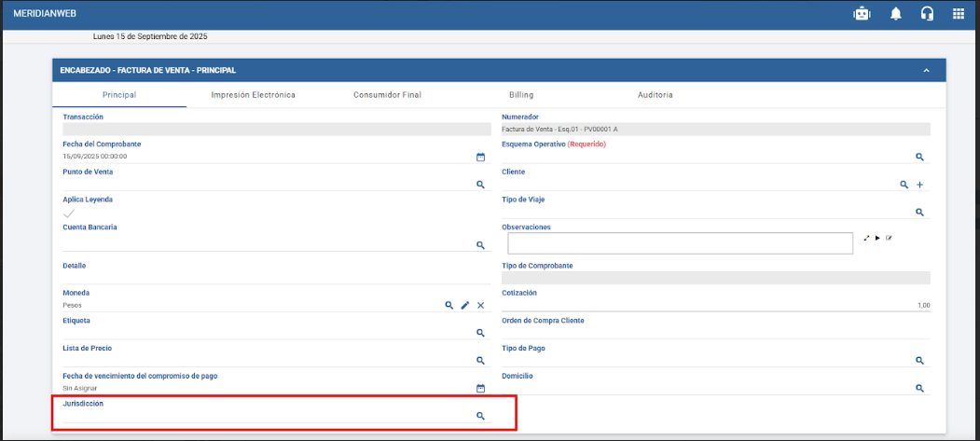Image resolution: width=980 pixels, height=441 pixels.
Task: Click the Pesos currency value
Action: tap(72, 306)
